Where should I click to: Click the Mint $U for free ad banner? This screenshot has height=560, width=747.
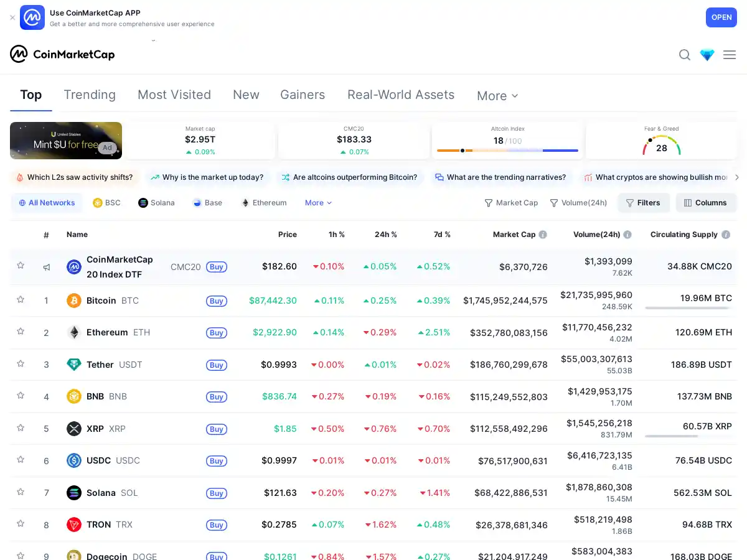pos(66,141)
